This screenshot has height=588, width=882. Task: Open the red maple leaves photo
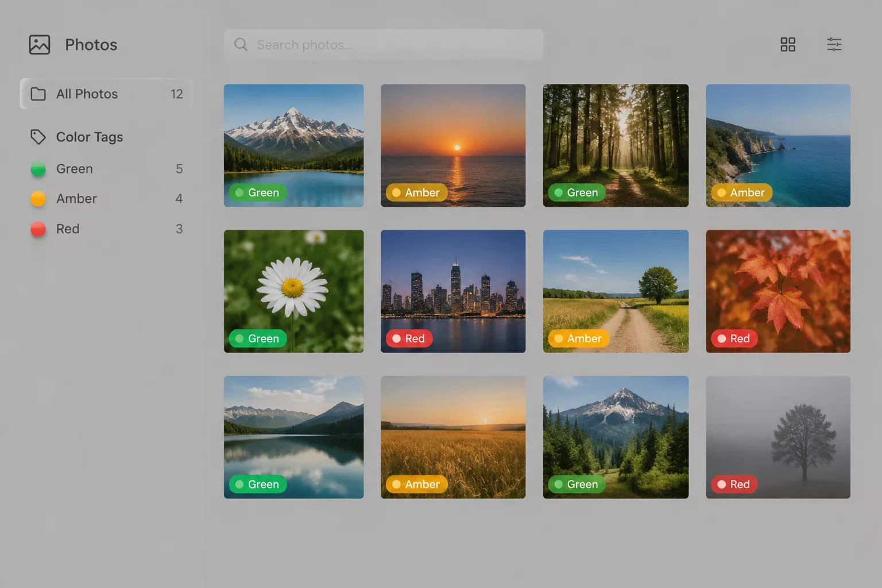[x=778, y=291]
